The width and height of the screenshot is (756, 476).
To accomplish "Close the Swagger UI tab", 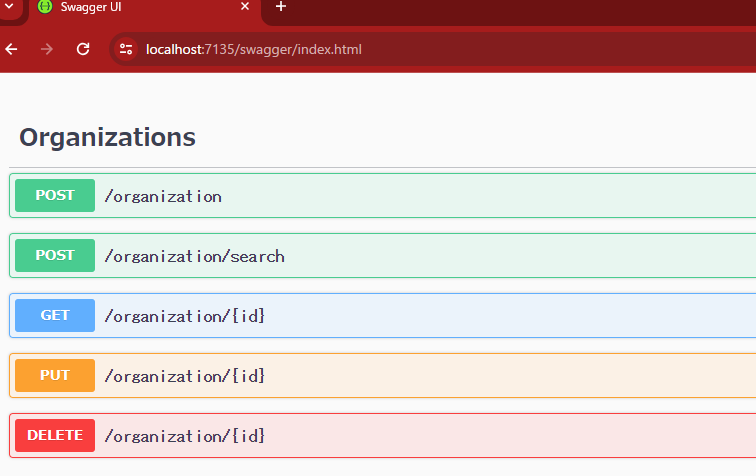I will (x=245, y=7).
